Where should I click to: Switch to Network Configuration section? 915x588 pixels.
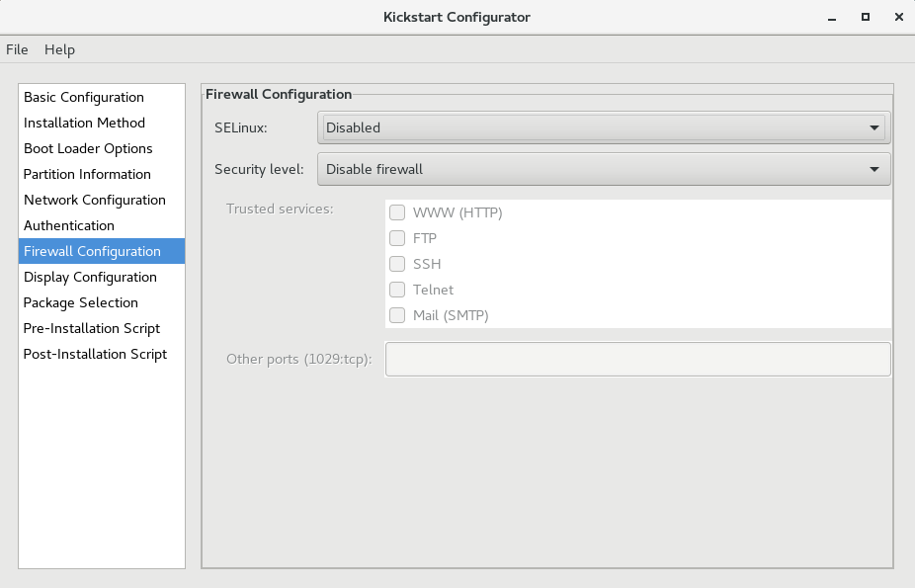[95, 200]
